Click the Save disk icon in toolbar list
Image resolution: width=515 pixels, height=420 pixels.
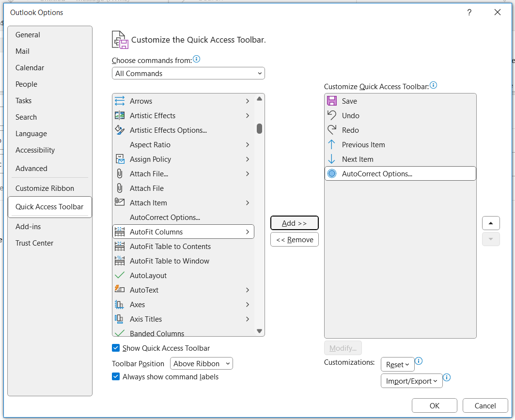click(x=332, y=101)
